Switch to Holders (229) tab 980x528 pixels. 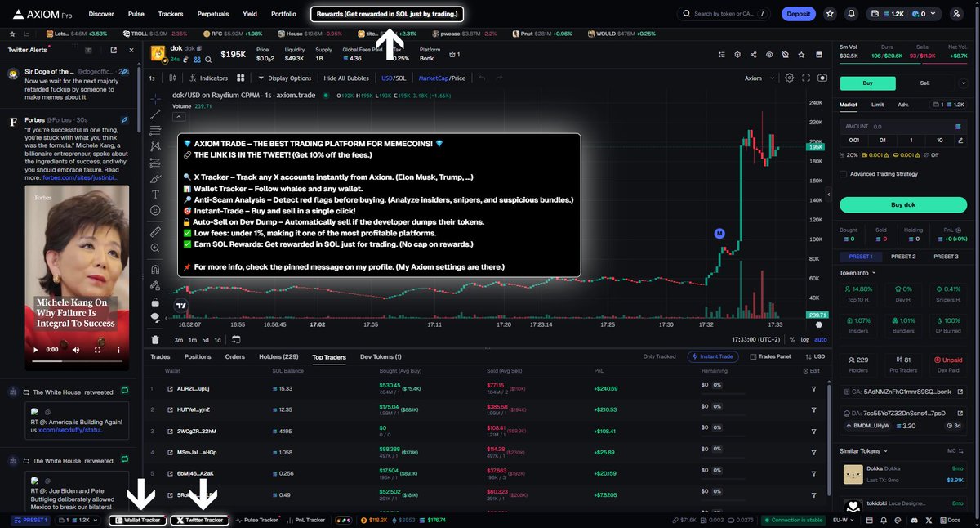pos(278,356)
